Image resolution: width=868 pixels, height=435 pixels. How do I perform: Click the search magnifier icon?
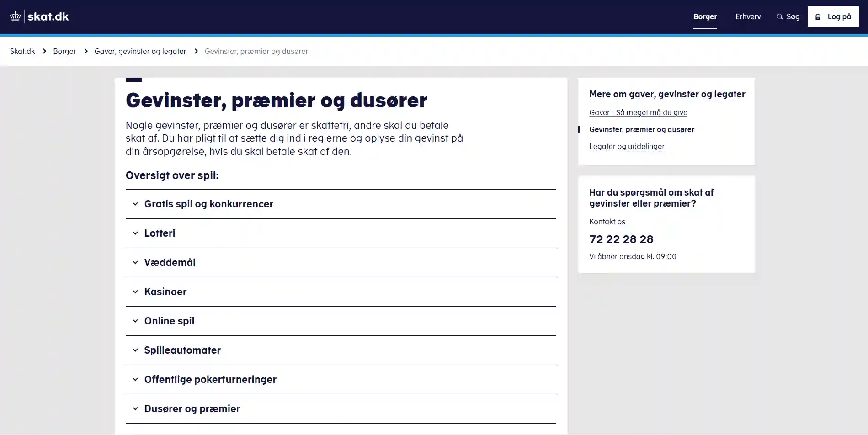coord(780,16)
